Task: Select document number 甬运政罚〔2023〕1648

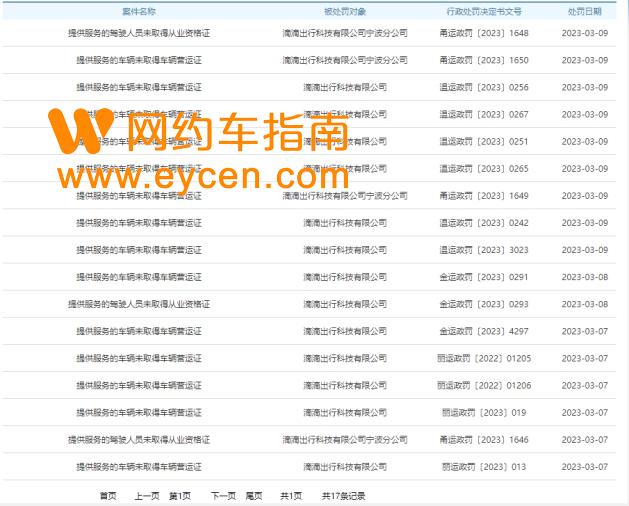Action: [484, 33]
